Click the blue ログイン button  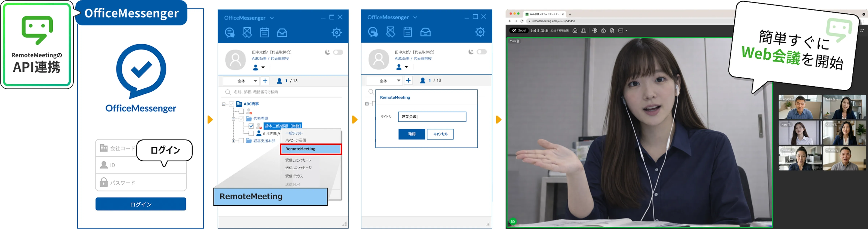click(x=141, y=204)
